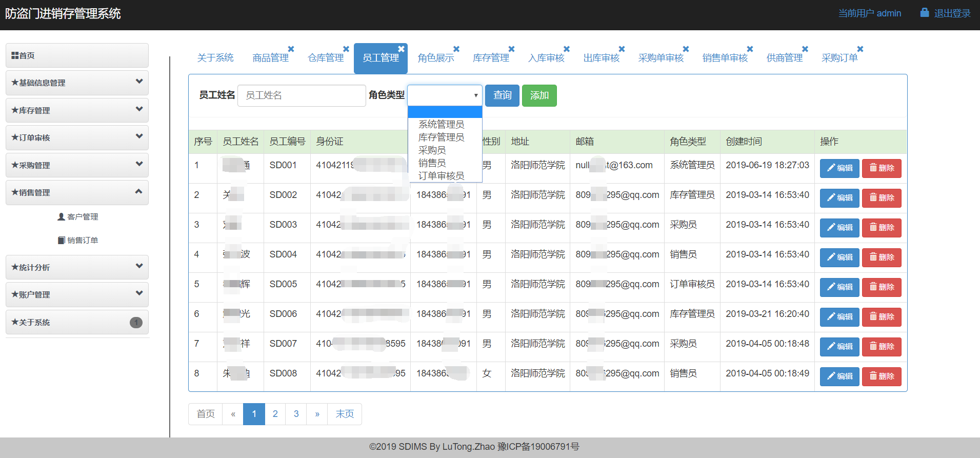The width and height of the screenshot is (980, 458).
Task: Expand the 采购管理 sidebar section
Action: [x=77, y=165]
